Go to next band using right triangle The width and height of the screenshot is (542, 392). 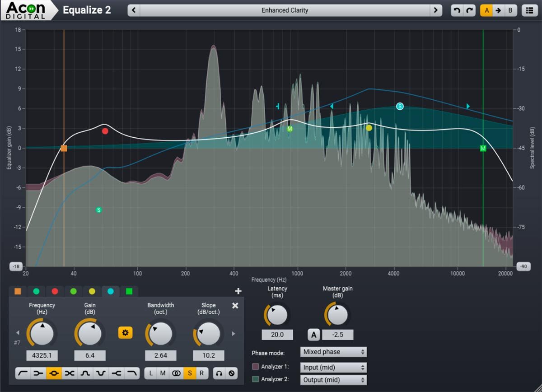pyautogui.click(x=234, y=334)
